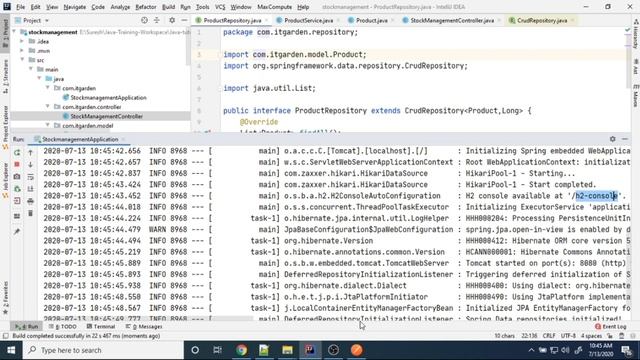Click the up arrow in Run console
640x360 pixels.
tap(31, 153)
